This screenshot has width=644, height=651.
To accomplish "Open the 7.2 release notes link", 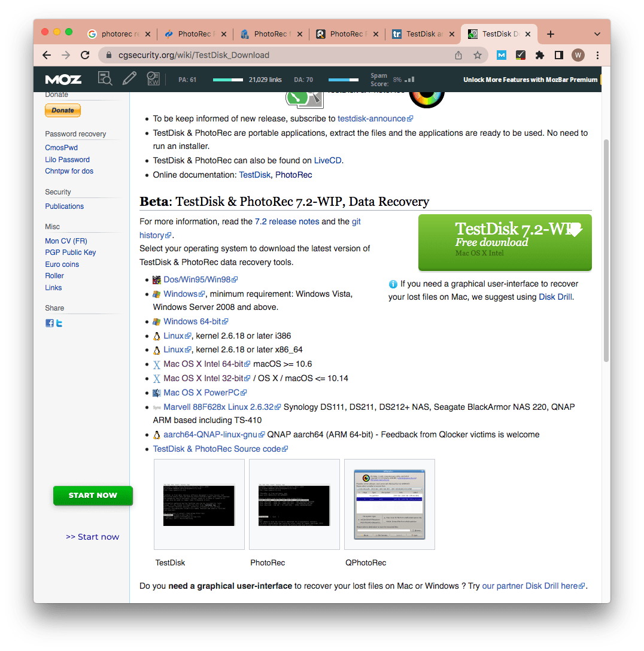I will [287, 222].
